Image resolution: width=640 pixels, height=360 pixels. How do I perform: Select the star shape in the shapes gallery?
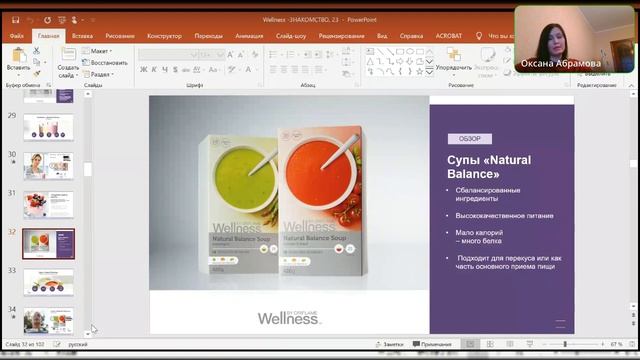[419, 71]
